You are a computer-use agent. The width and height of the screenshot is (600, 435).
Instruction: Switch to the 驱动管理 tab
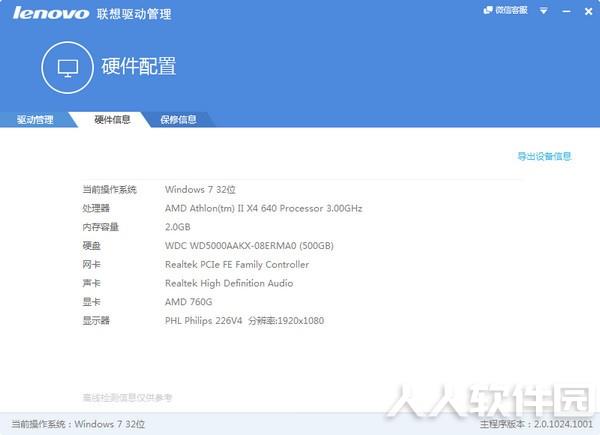click(x=35, y=120)
